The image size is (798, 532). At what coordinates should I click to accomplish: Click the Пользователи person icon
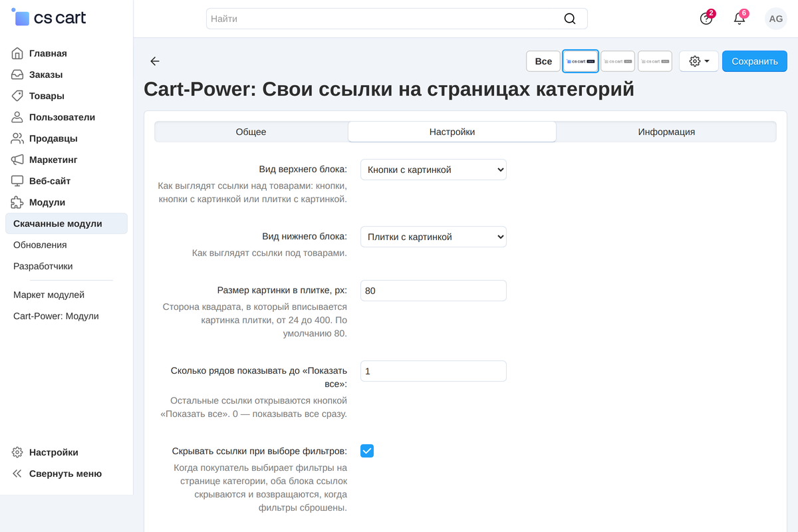(x=17, y=117)
